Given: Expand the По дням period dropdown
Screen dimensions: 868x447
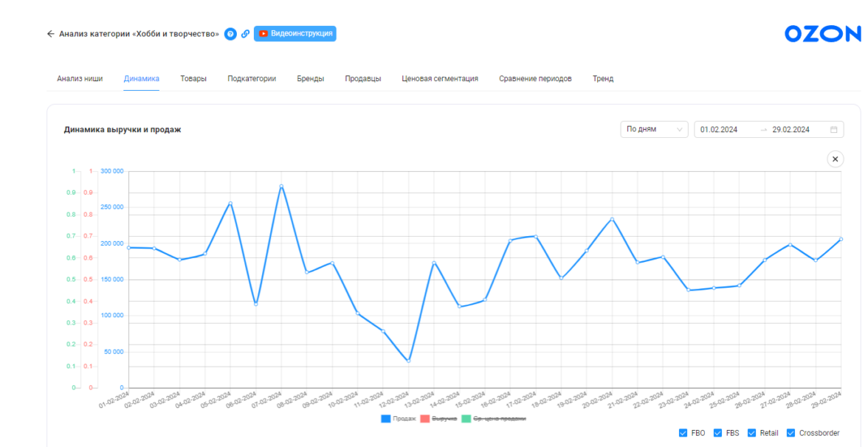Looking at the screenshot, I should (x=654, y=130).
